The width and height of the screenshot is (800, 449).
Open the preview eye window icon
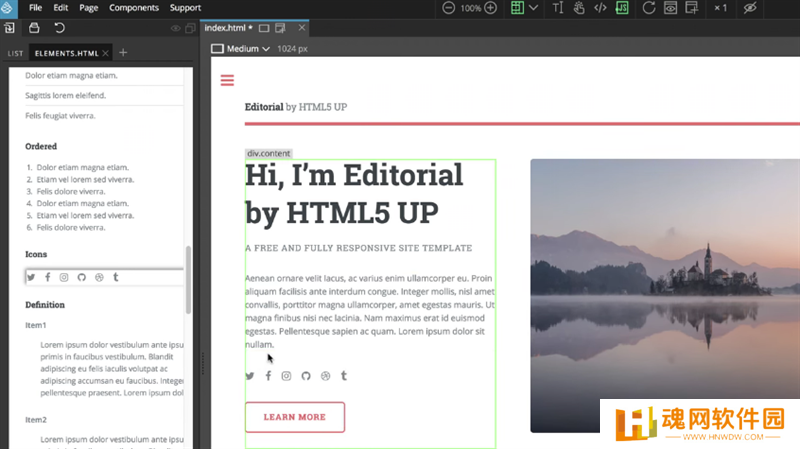coord(670,8)
